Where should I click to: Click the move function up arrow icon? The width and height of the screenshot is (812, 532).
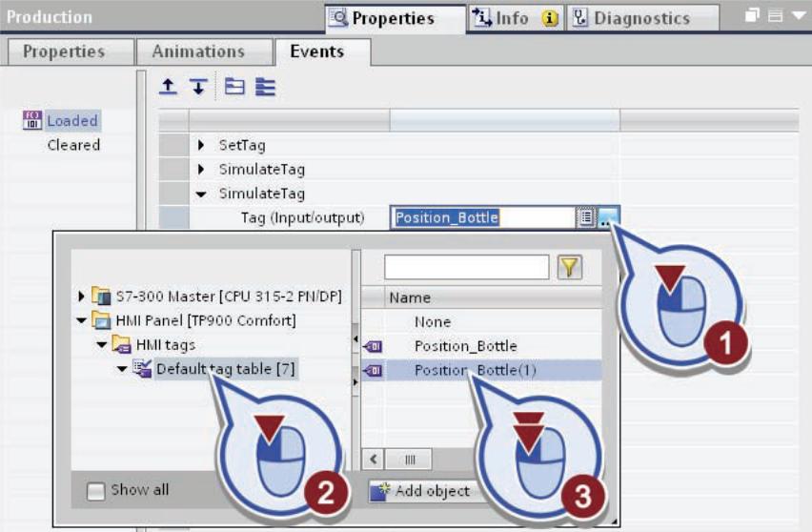[x=168, y=87]
